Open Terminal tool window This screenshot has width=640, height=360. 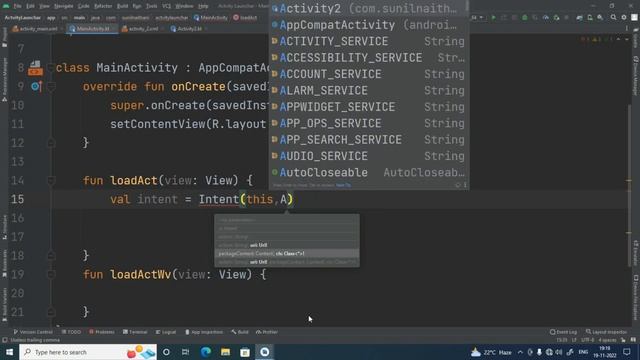click(135, 332)
